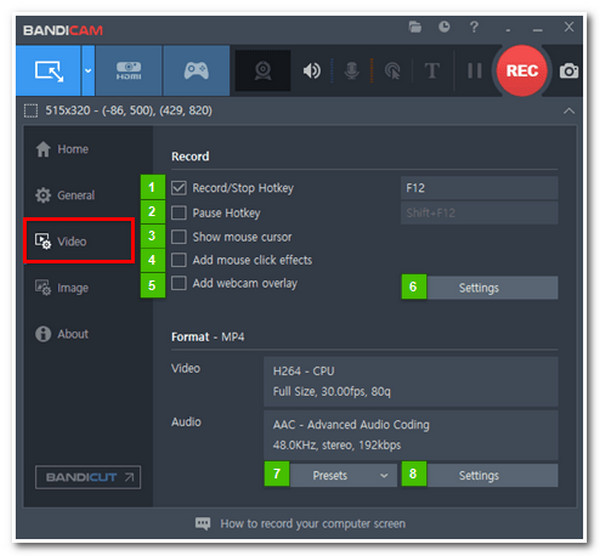The height and width of the screenshot is (556, 600).
Task: Open scheduled recording clock icon
Action: [444, 27]
